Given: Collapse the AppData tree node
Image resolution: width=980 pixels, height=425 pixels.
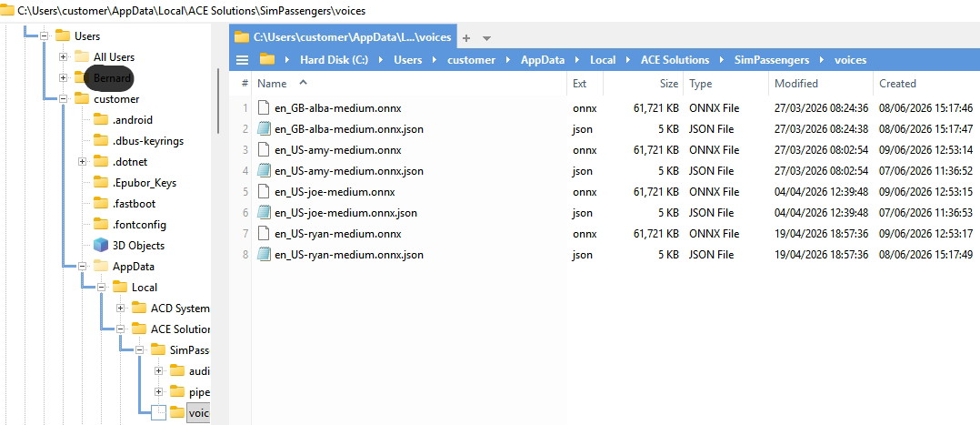Looking at the screenshot, I should coord(82,267).
